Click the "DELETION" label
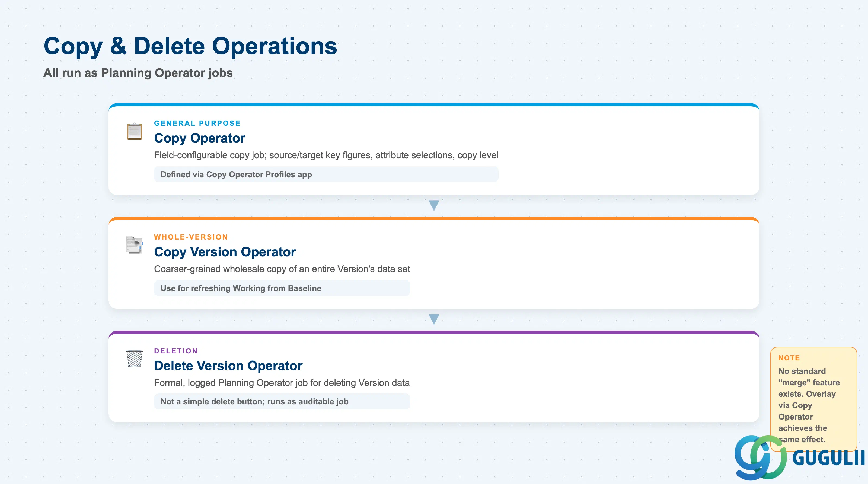 [176, 351]
